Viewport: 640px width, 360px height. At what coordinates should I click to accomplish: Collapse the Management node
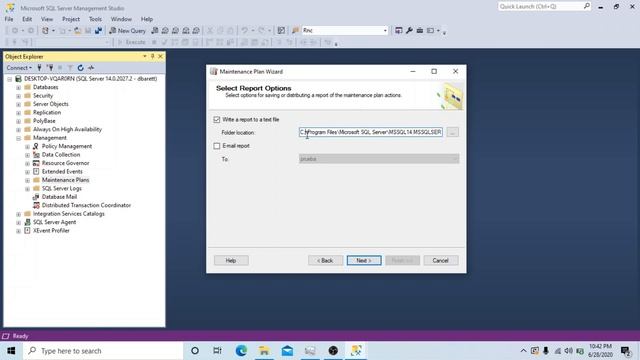click(18, 138)
